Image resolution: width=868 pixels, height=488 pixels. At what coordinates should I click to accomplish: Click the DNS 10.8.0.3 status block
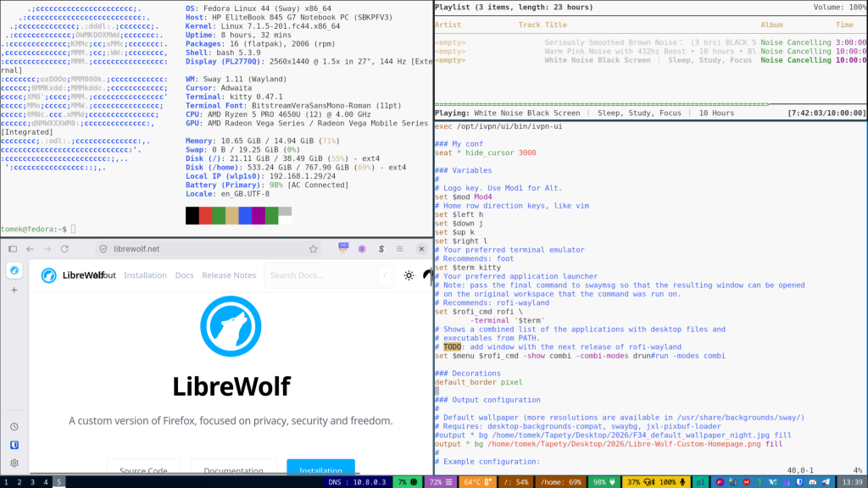pos(357,482)
